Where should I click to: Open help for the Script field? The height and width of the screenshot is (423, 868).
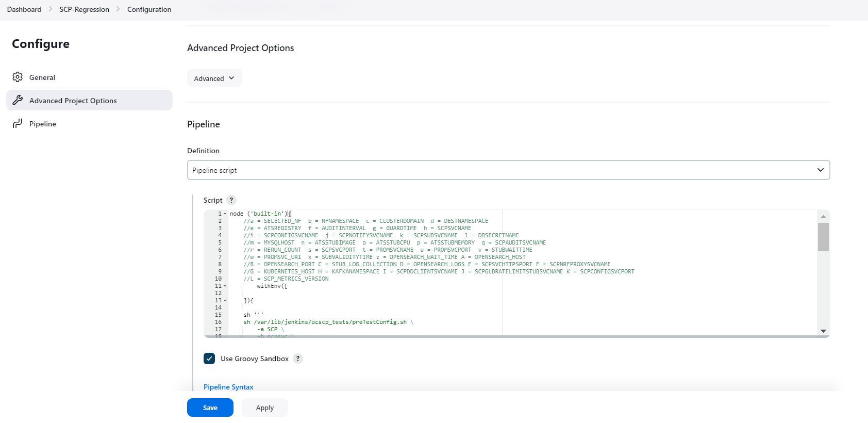[231, 200]
